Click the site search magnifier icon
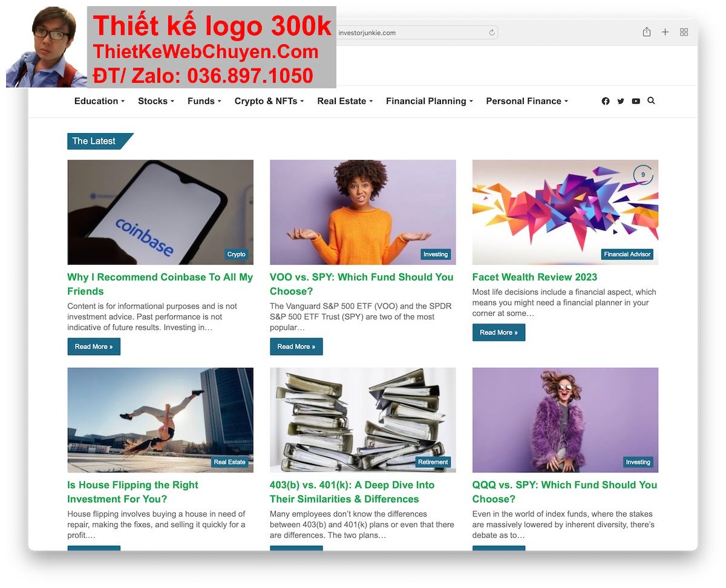The height and width of the screenshot is (588, 726). click(651, 100)
